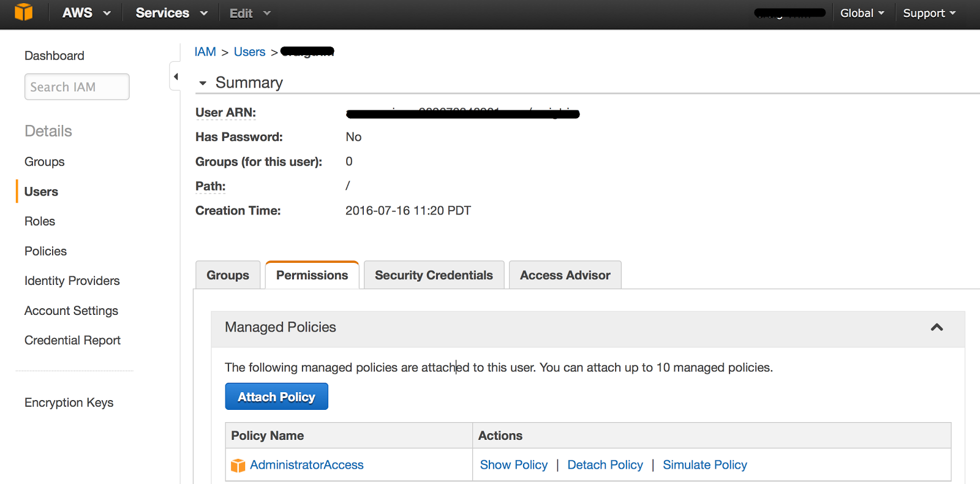Collapse the Summary section
The width and height of the screenshot is (980, 484).
[203, 82]
